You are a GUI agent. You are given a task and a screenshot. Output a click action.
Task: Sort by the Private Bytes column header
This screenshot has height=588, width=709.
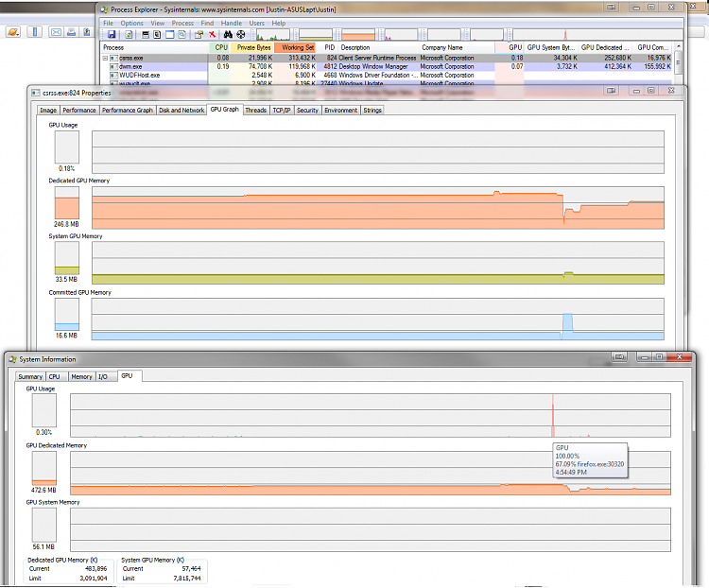click(x=252, y=47)
